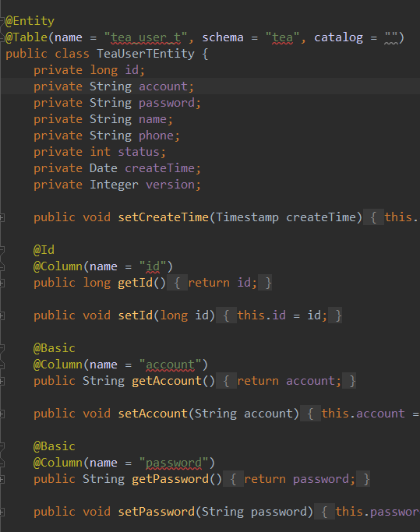Screen dimensions: 420x532
Task: Click the setCreateTime method name
Action: tap(163, 217)
